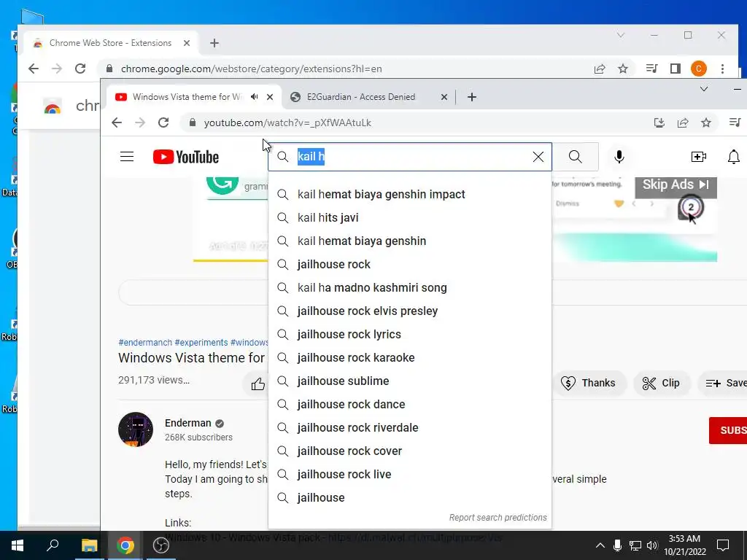Select the 'jailhouse sublime' suggestion
Viewport: 747px width, 560px height.
pos(410,381)
